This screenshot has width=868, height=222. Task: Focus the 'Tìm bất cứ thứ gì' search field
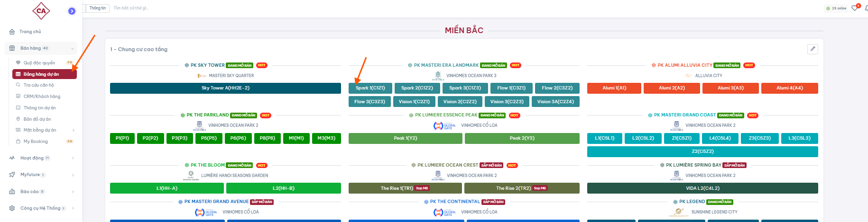point(131,8)
